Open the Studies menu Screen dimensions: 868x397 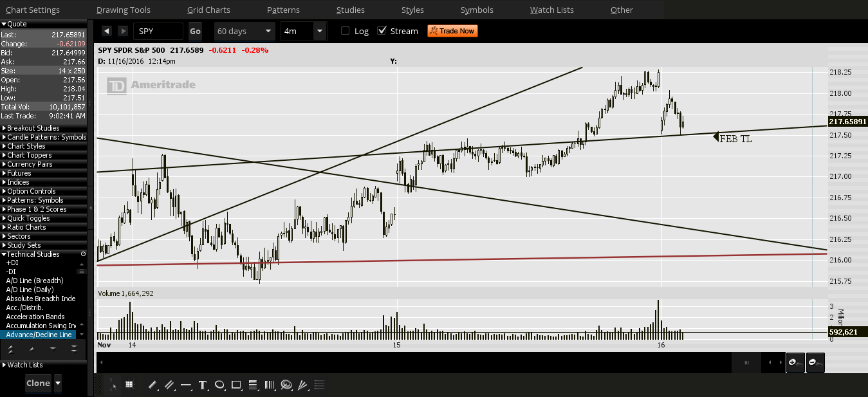(x=351, y=10)
